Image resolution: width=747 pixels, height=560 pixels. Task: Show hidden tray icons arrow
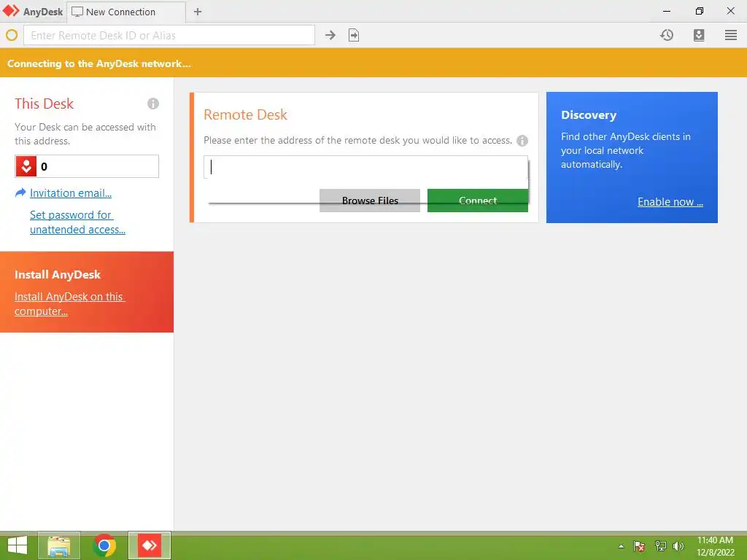pyautogui.click(x=622, y=546)
